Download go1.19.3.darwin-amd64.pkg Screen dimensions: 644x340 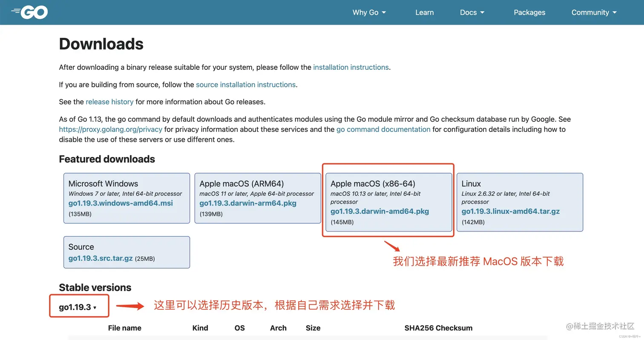pyautogui.click(x=379, y=211)
